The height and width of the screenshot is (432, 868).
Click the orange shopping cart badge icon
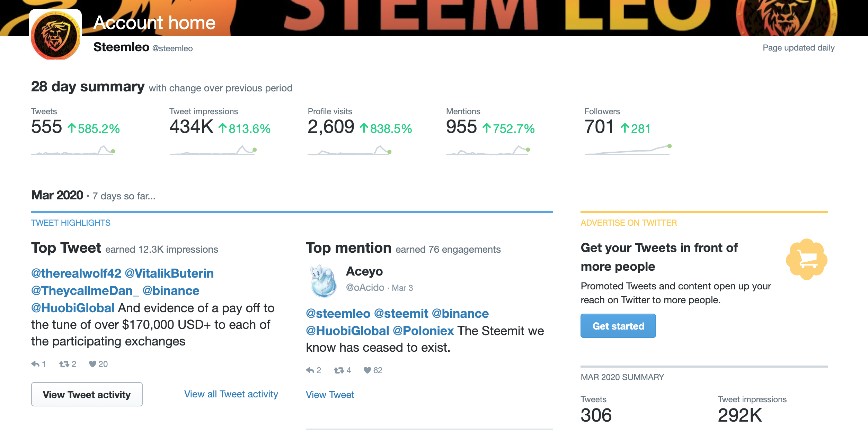(x=807, y=259)
